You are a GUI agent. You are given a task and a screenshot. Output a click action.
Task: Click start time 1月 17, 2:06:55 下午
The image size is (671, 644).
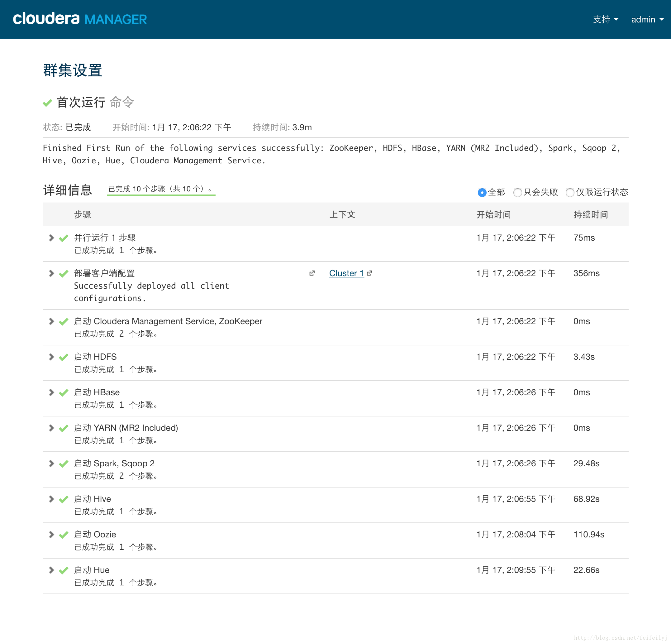516,499
